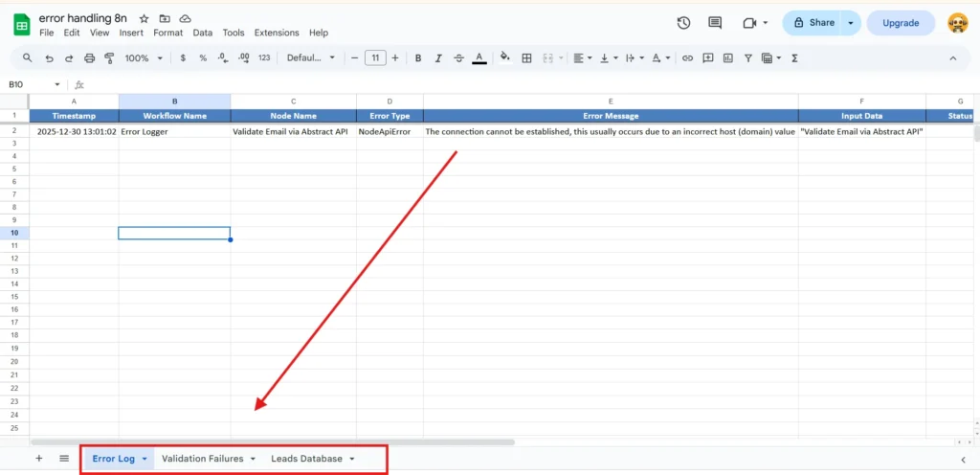The image size is (980, 475).
Task: Click the insert chart icon
Action: (728, 58)
